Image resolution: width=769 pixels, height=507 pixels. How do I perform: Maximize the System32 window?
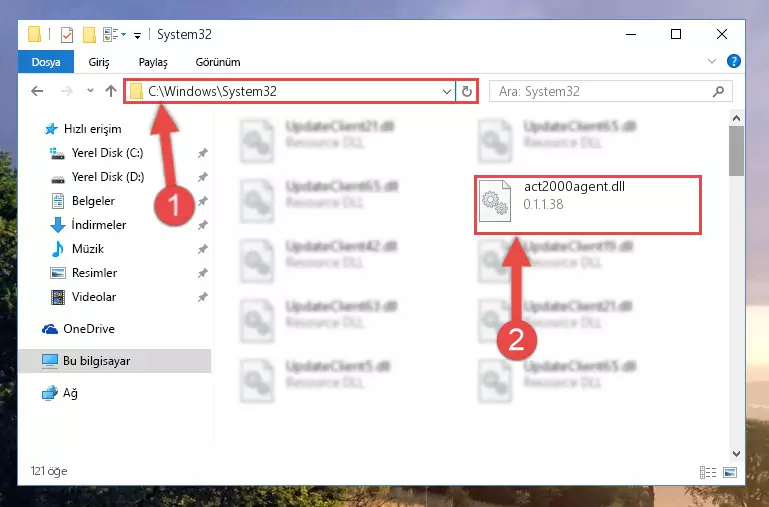[676, 34]
